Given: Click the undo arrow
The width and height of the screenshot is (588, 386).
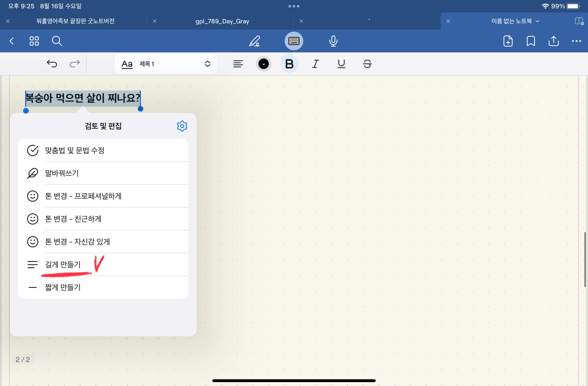Looking at the screenshot, I should (52, 64).
